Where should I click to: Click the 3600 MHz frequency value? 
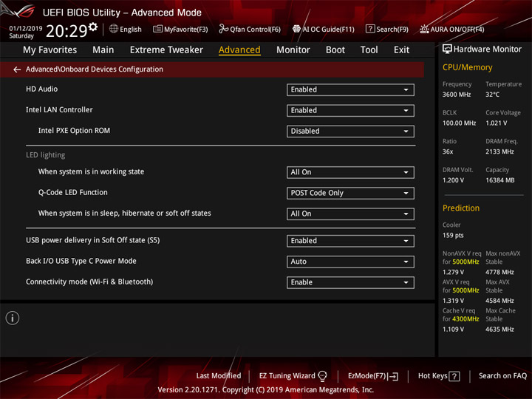point(457,95)
